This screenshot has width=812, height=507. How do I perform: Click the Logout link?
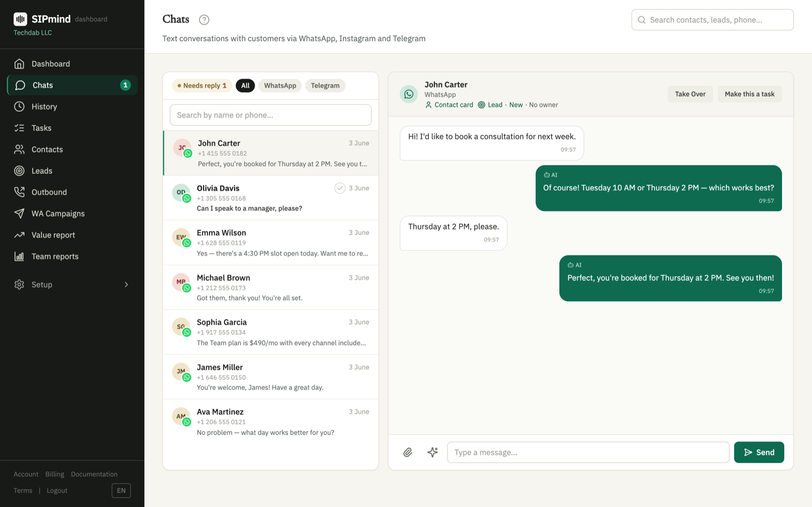click(57, 490)
